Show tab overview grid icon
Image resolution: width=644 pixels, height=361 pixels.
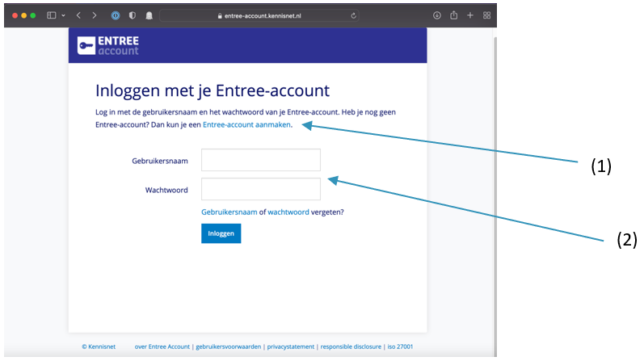(486, 15)
